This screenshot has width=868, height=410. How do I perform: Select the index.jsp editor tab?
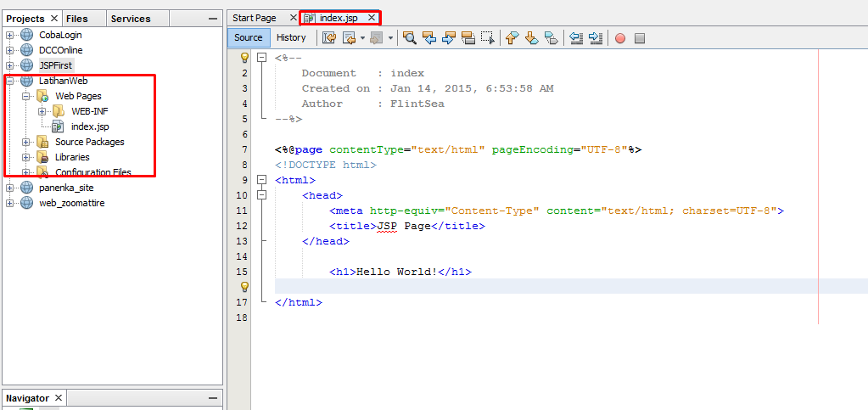click(x=339, y=18)
